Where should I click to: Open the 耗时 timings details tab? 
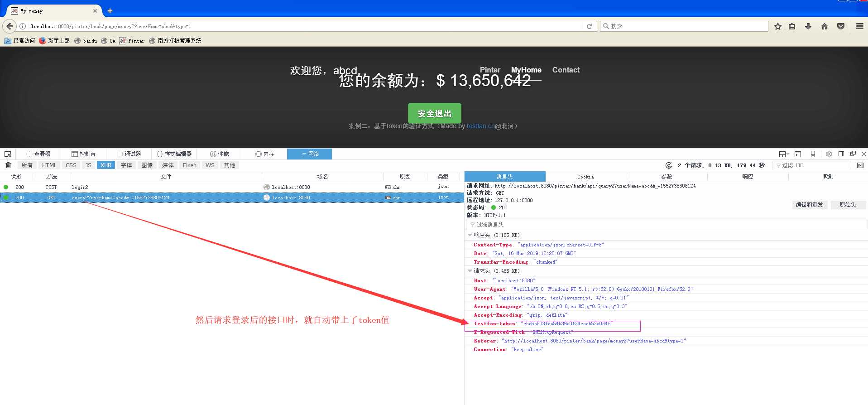[828, 177]
